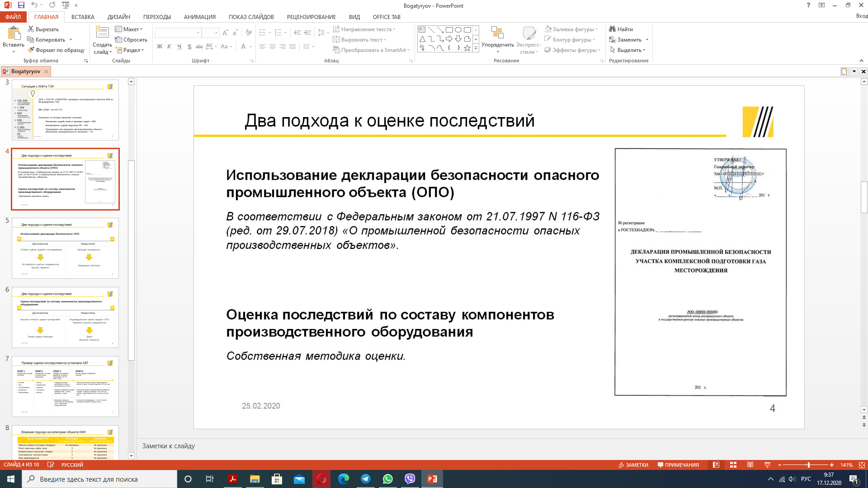Viewport: 868px width, 488px height.
Task: Open PowerPoint Help question mark
Action: pyautogui.click(x=808, y=5)
